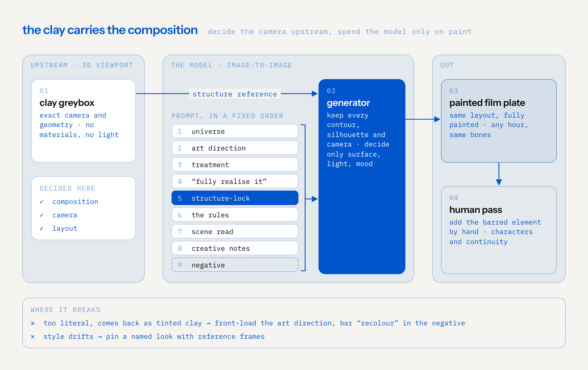Select prompt row '6 the rules'
The width and height of the screenshot is (588, 370).
[235, 215]
